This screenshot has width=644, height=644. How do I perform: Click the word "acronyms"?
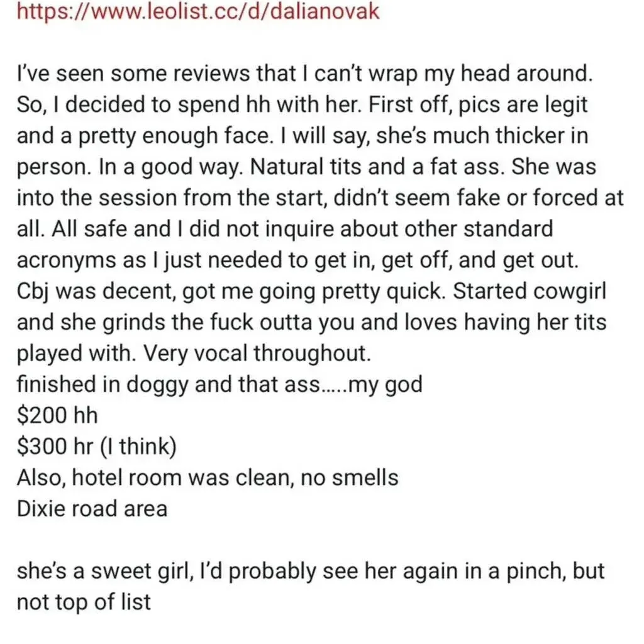[x=67, y=261]
